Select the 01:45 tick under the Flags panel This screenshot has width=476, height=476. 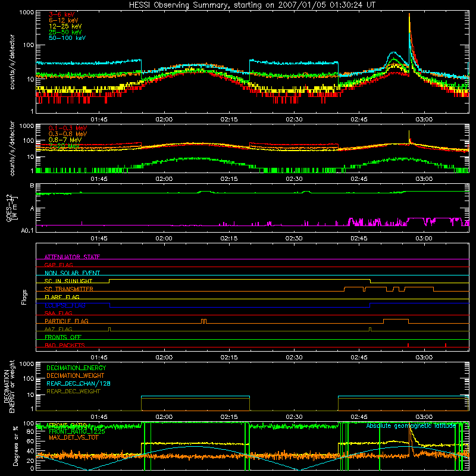point(99,358)
